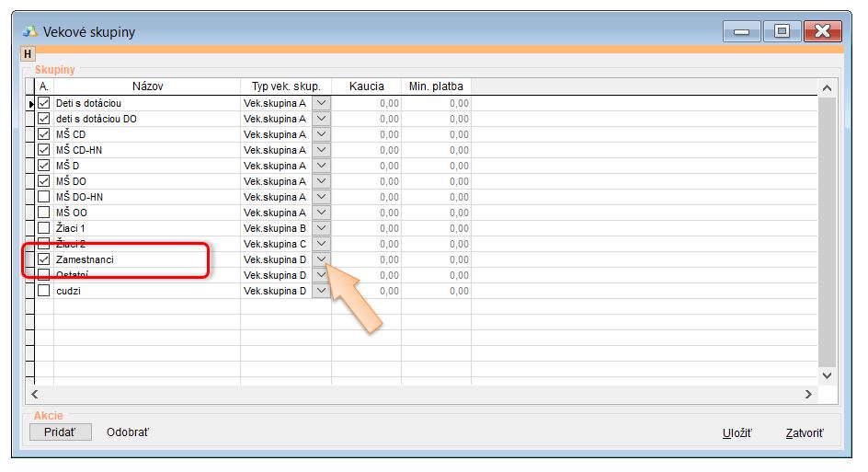Image resolution: width=868 pixels, height=472 pixels.
Task: Enable the Žiaci 1 checkbox
Action: click(x=43, y=228)
